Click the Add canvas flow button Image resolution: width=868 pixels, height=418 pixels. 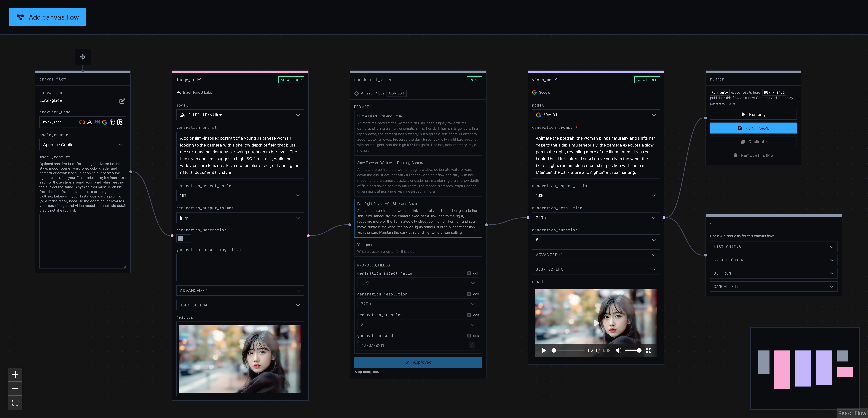[x=47, y=17]
